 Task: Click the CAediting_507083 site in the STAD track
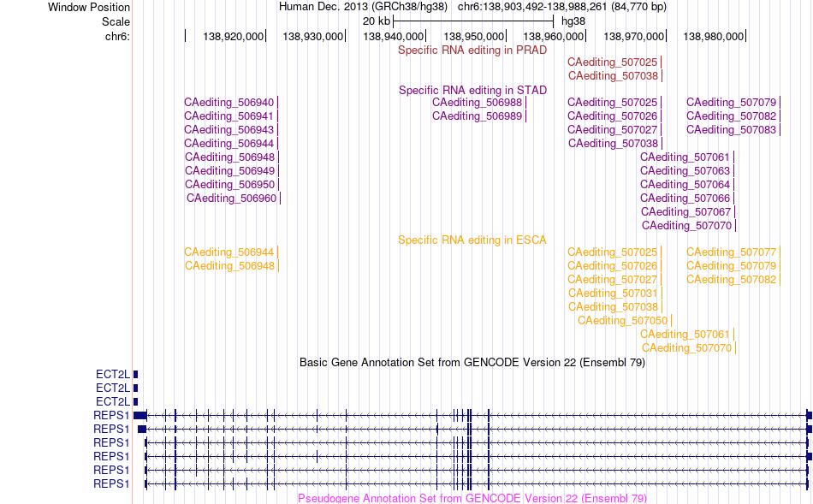click(x=731, y=130)
